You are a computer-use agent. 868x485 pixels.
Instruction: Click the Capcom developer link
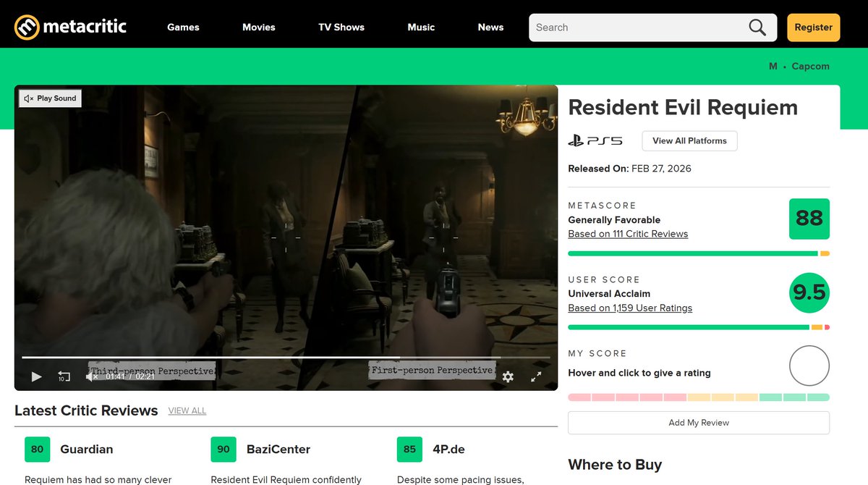[x=811, y=66]
